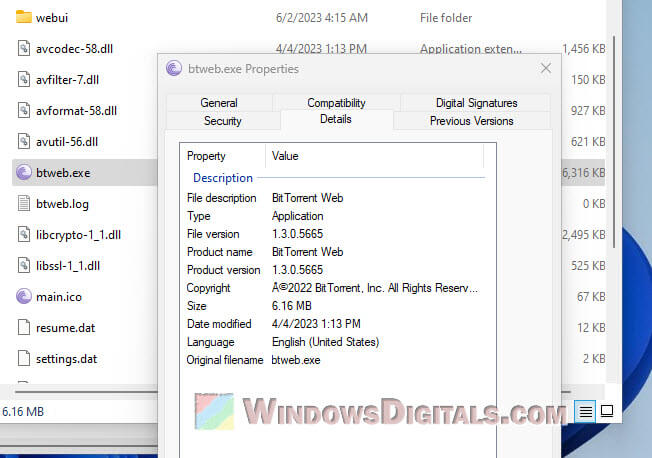This screenshot has height=458, width=652.
Task: Click the Product name value BitTorrent Web
Action: (x=308, y=252)
